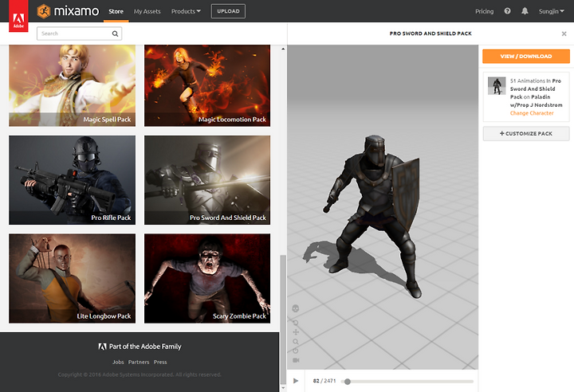574x392 pixels.
Task: Open the Magic Spell Pack thumbnail
Action: (72, 85)
